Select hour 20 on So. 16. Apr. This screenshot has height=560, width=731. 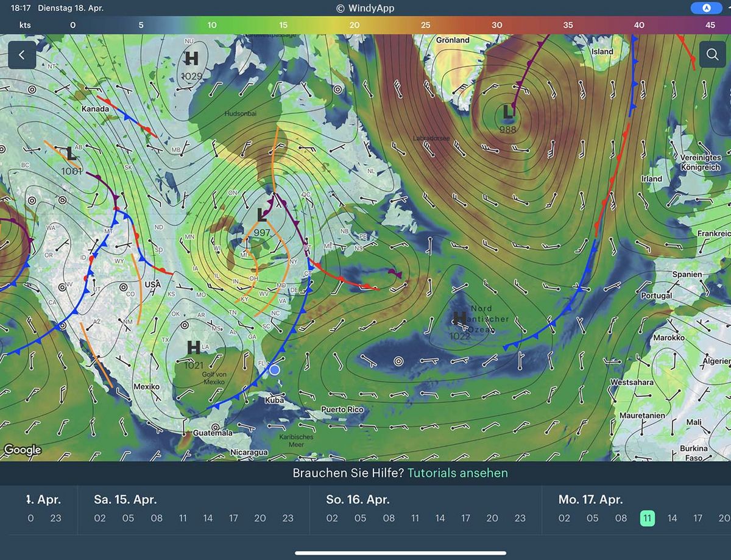(x=492, y=519)
